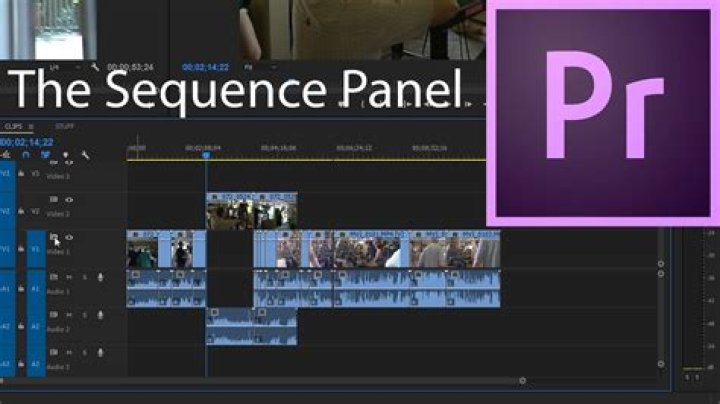This screenshot has width=720, height=404.
Task: Mute the Audio 1 track with M button
Action: (x=69, y=277)
